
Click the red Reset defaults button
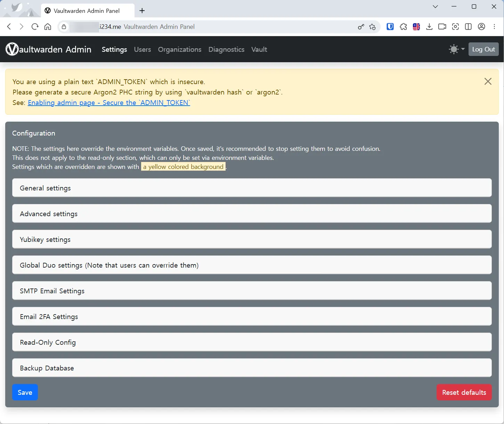point(464,392)
